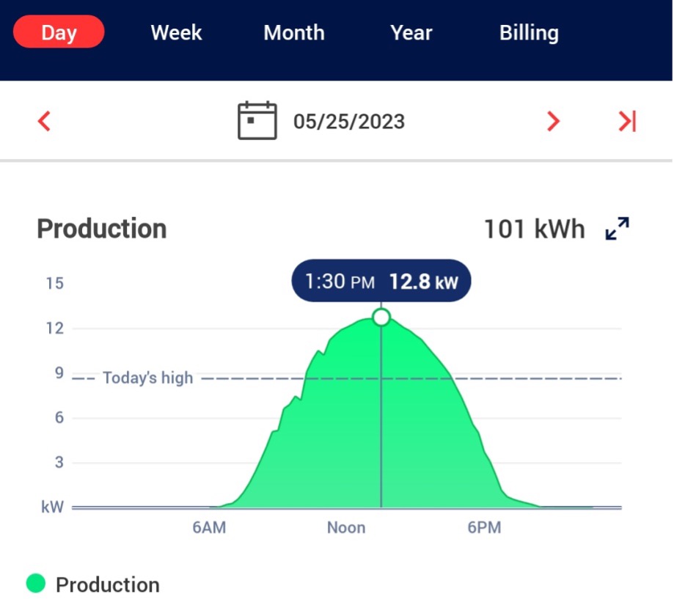Toggle the Production series legend label
The height and width of the screenshot is (616, 674).
click(x=108, y=585)
